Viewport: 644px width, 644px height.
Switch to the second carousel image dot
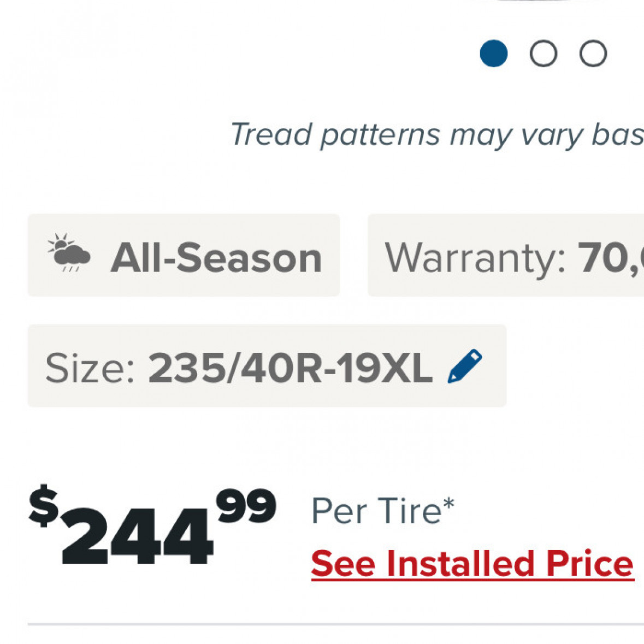543,54
